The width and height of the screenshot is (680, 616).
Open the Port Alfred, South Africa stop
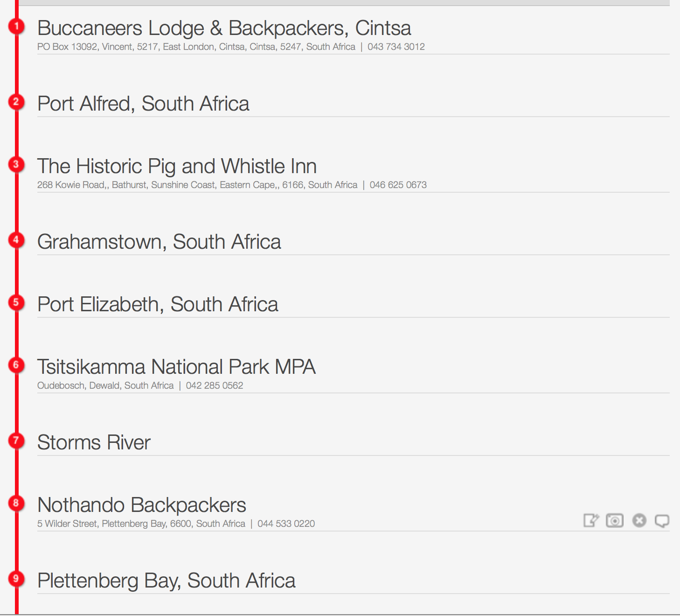tap(143, 104)
